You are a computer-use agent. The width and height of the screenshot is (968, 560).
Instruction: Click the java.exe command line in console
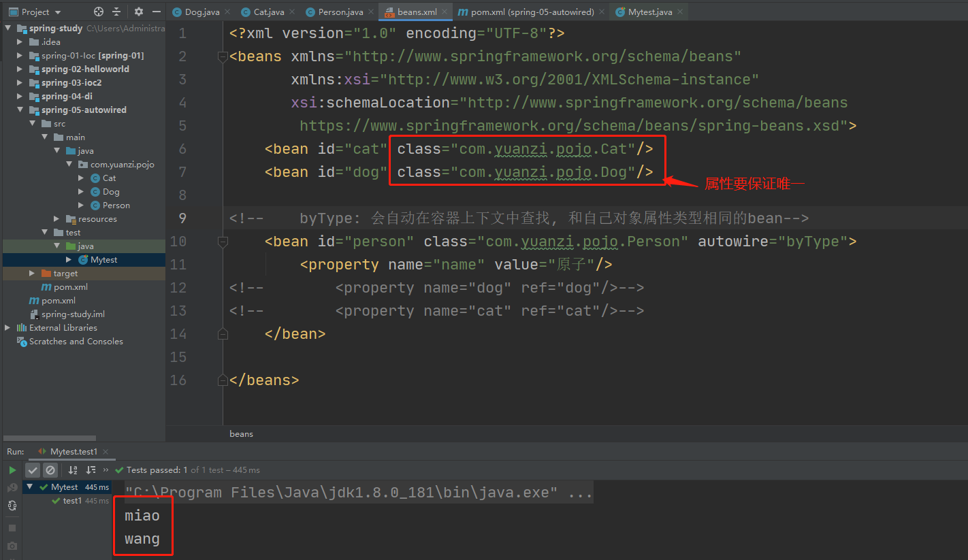coord(359,493)
